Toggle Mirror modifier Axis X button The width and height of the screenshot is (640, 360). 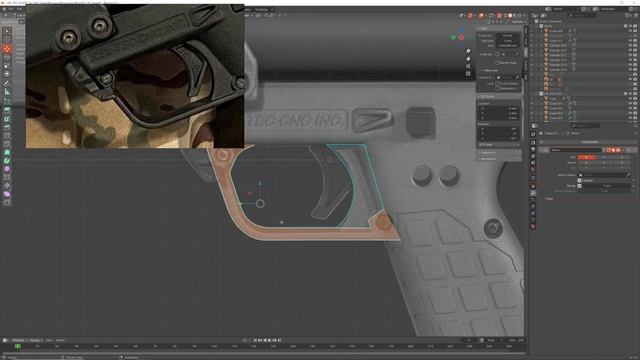point(586,157)
